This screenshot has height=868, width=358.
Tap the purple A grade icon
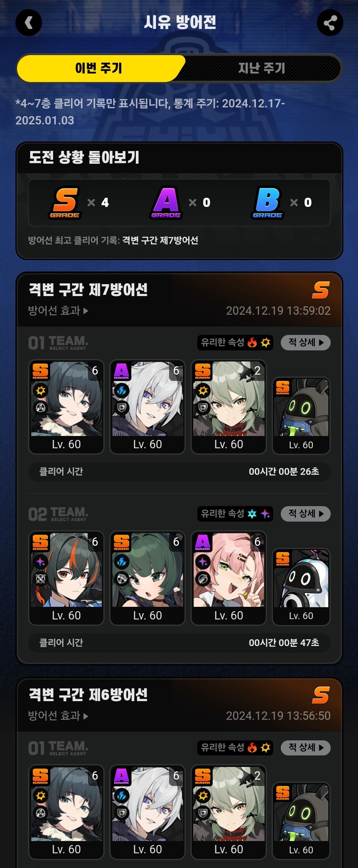(x=166, y=203)
